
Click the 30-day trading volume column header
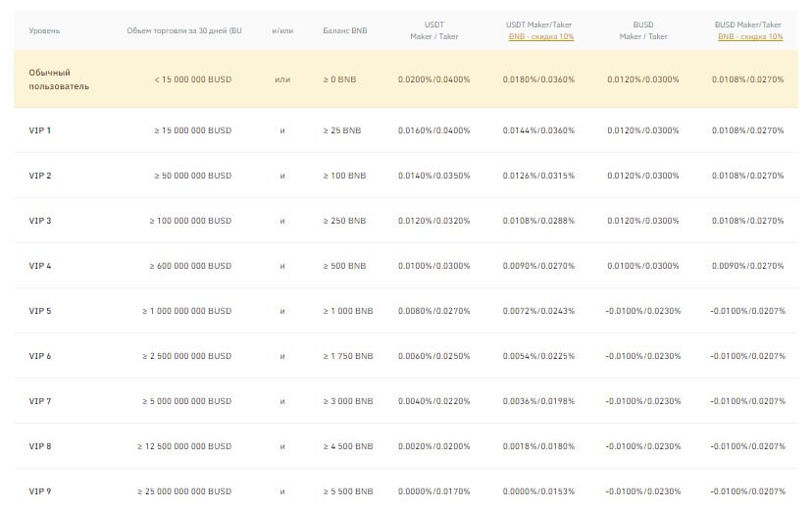click(x=183, y=30)
